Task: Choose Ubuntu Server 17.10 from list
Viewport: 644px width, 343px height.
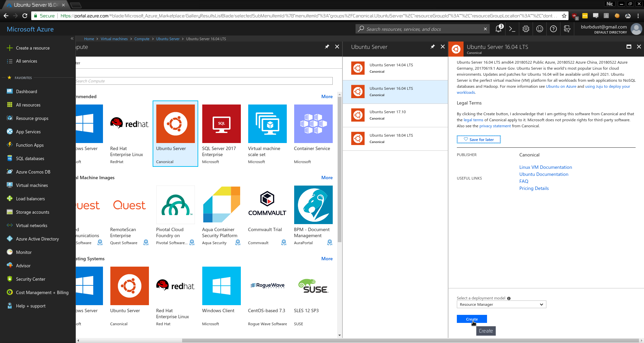Action: coord(395,115)
